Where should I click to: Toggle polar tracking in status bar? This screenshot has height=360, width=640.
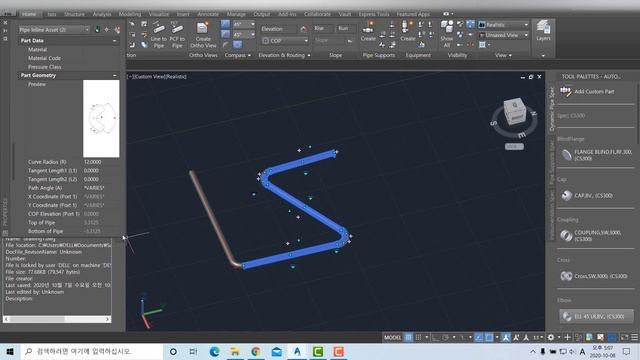[446, 337]
